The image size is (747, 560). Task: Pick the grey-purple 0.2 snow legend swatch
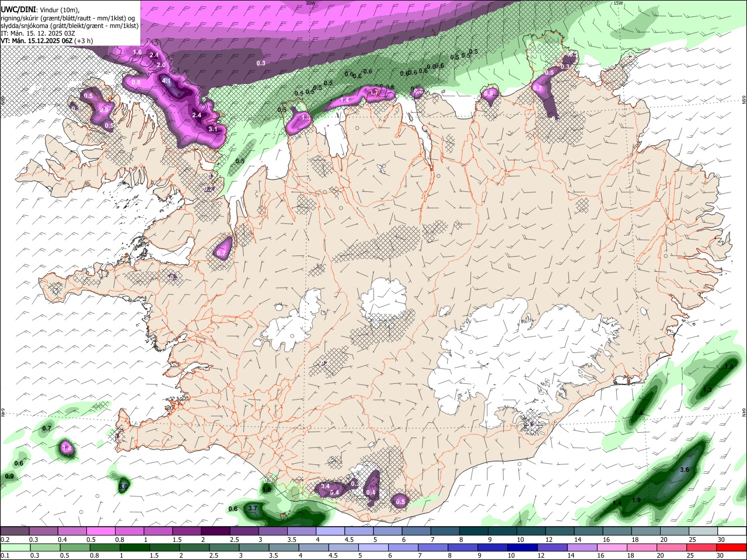[x=15, y=531]
